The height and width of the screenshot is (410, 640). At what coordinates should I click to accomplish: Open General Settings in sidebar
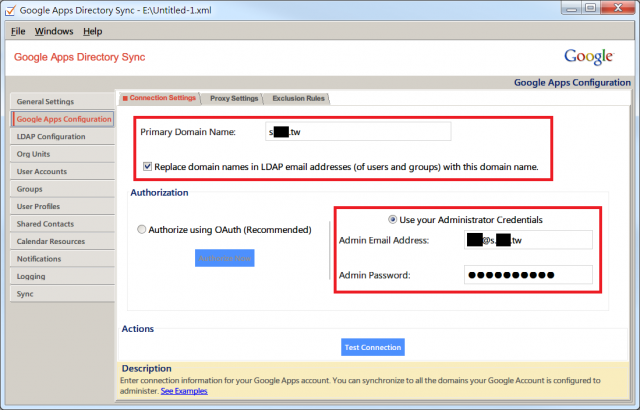tap(62, 102)
